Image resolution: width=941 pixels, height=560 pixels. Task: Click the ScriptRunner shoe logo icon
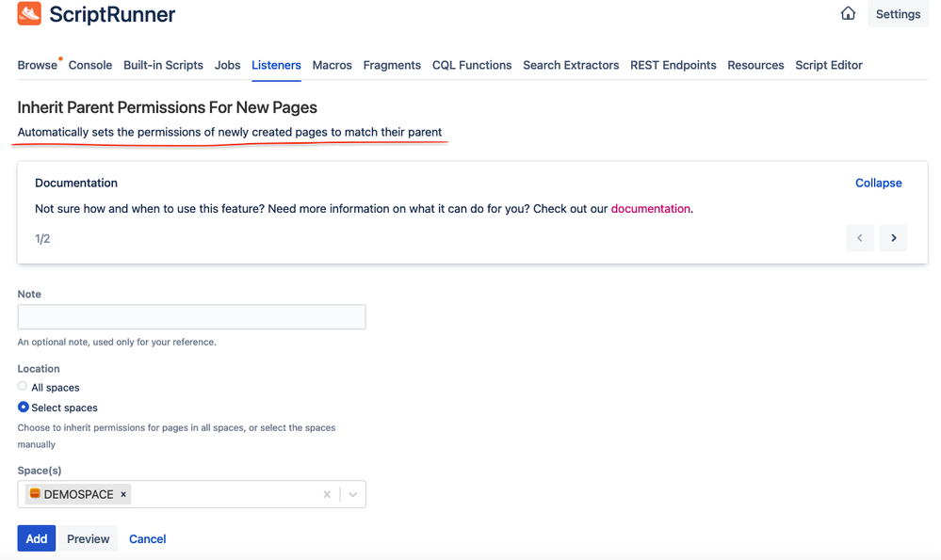point(29,14)
